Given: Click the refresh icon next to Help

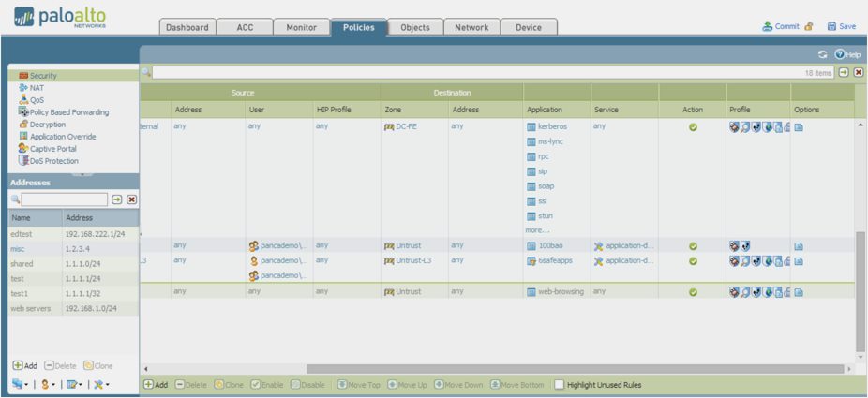Looking at the screenshot, I should point(822,55).
